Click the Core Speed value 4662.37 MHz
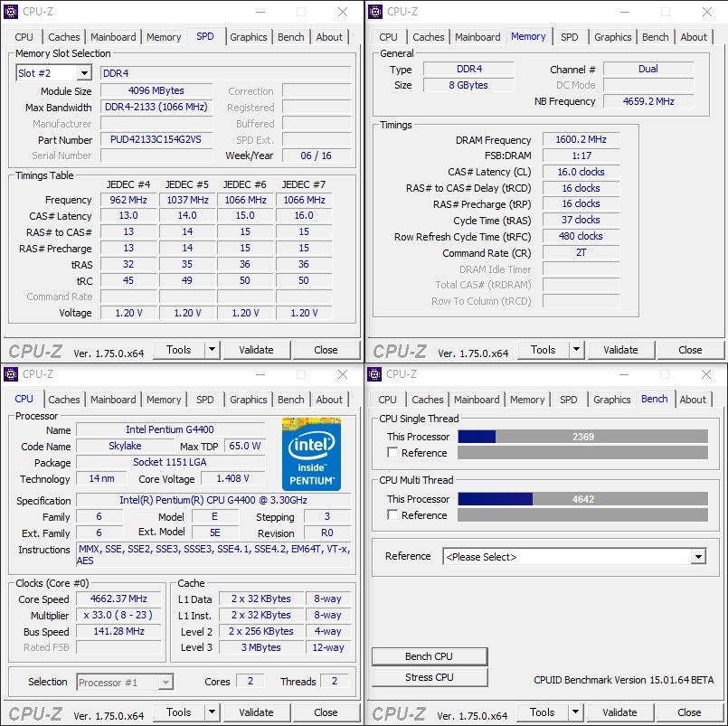Viewport: 728px width, 726px height. [118, 599]
